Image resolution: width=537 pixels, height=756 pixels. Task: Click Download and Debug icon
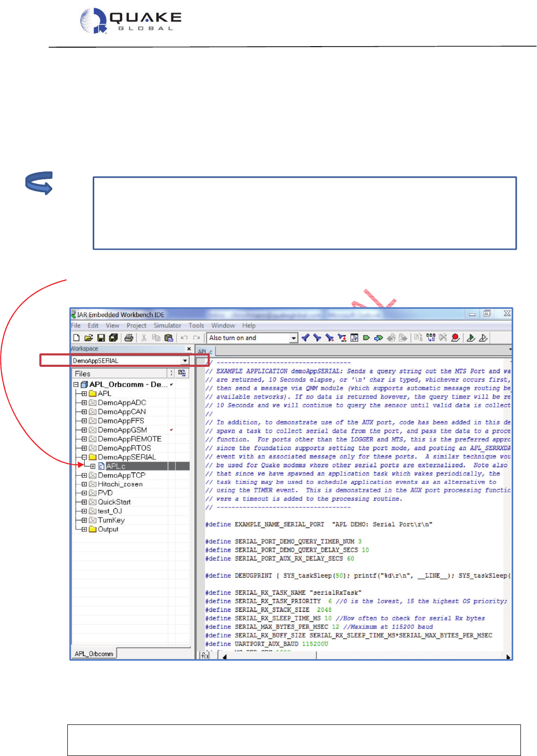[471, 338]
